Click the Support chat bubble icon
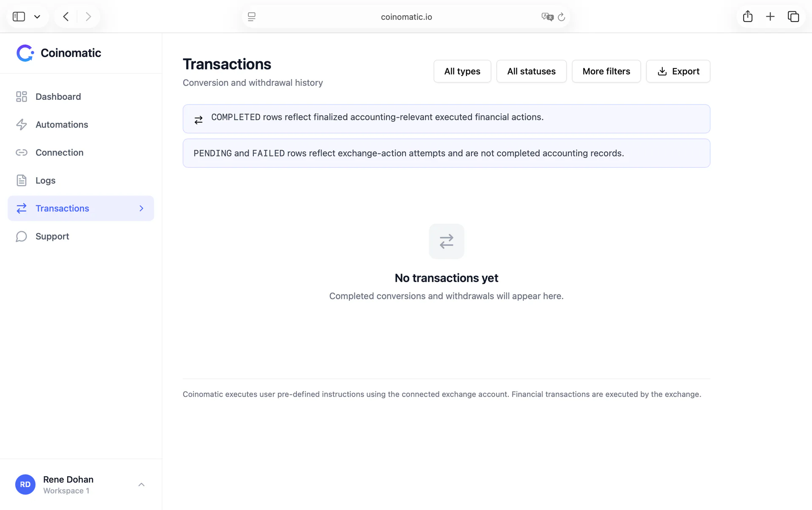This screenshot has height=510, width=812. (22, 236)
